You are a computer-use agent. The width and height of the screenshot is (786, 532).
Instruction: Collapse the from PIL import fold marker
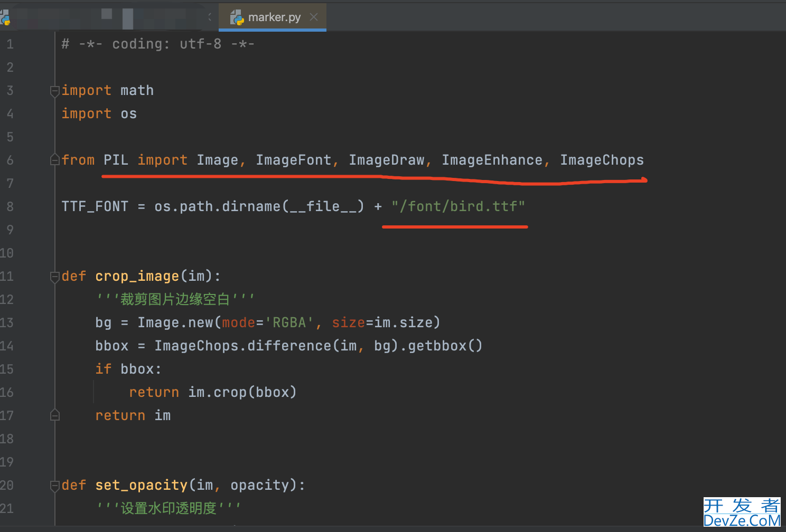click(x=54, y=160)
